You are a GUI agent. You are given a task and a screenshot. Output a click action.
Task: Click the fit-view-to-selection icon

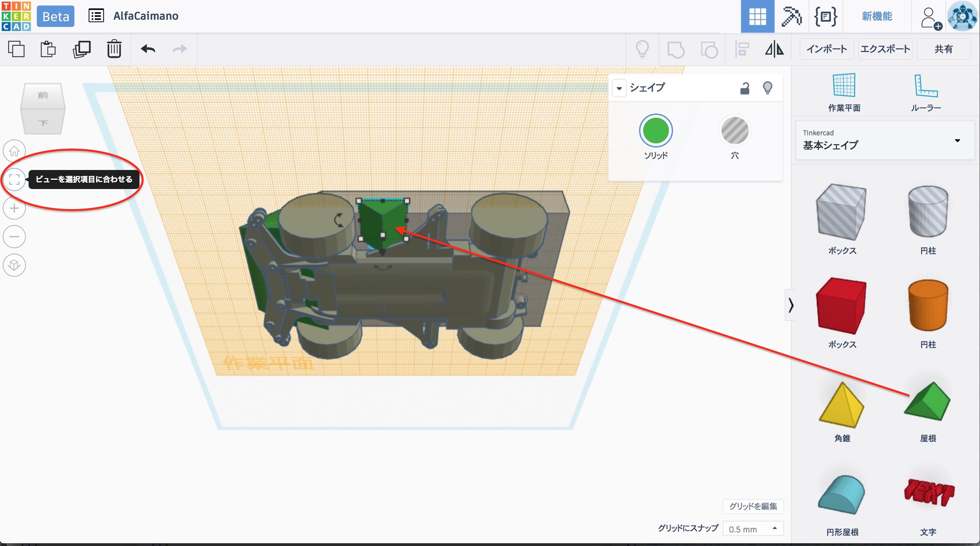pos(14,179)
